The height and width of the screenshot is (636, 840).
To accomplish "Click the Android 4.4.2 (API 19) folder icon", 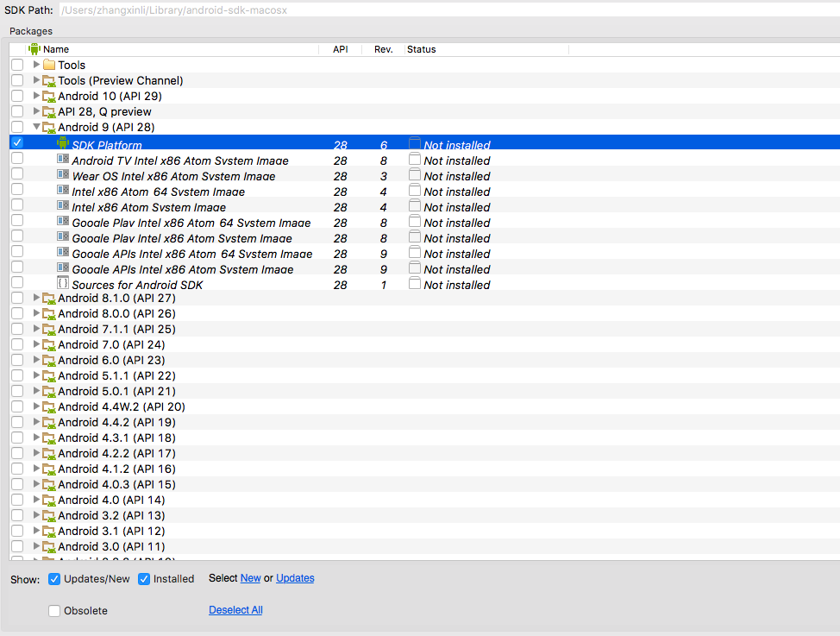I will [x=49, y=423].
